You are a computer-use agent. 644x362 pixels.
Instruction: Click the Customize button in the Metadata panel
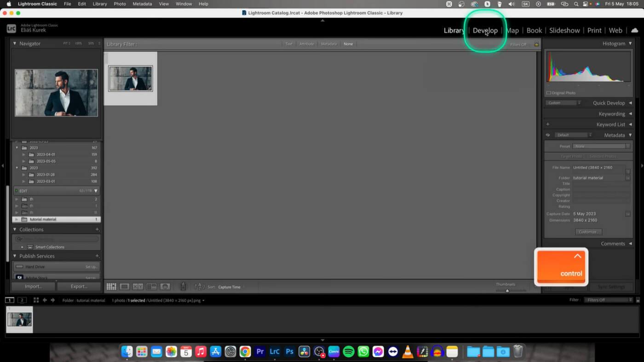[588, 232]
